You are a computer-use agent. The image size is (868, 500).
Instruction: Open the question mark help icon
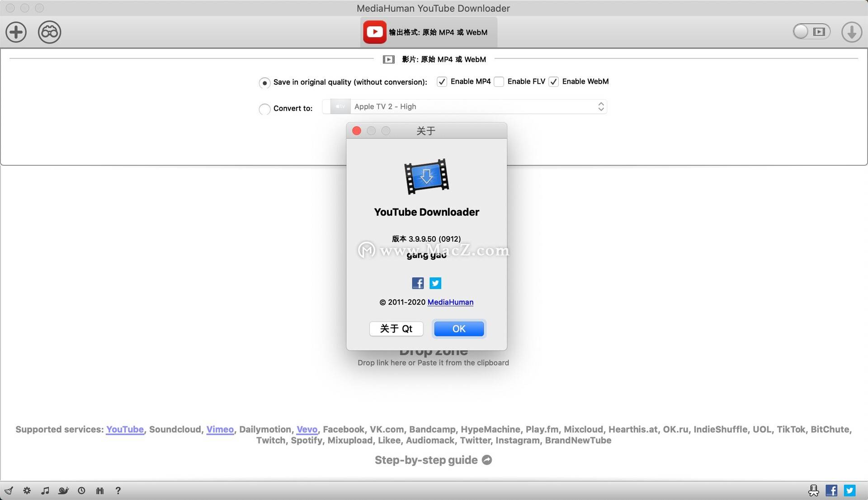click(x=118, y=490)
